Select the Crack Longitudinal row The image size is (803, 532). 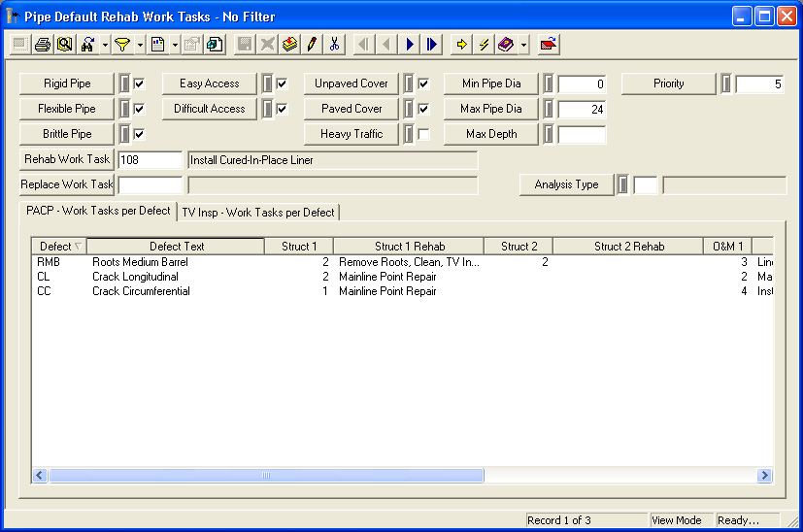(x=403, y=277)
